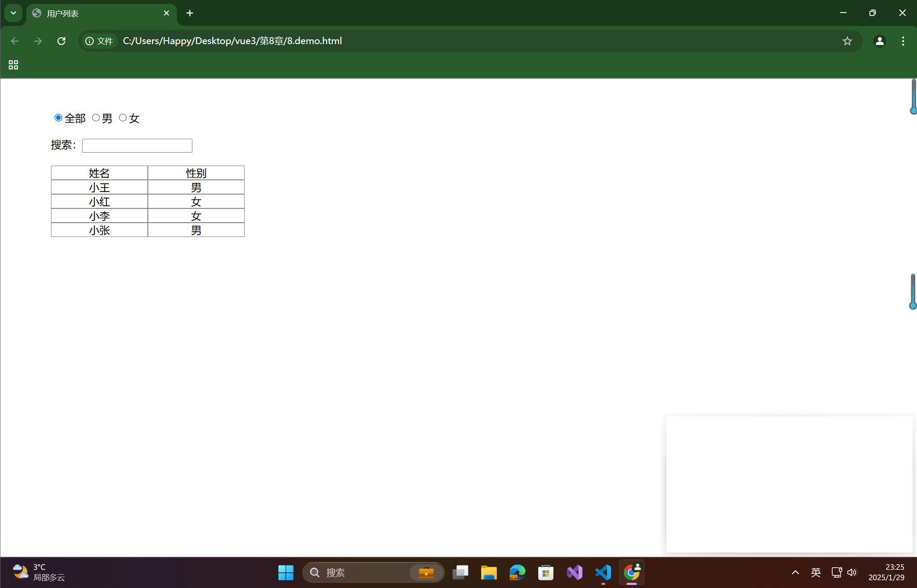Bookmark this page with star icon
This screenshot has width=917, height=588.
(x=847, y=41)
